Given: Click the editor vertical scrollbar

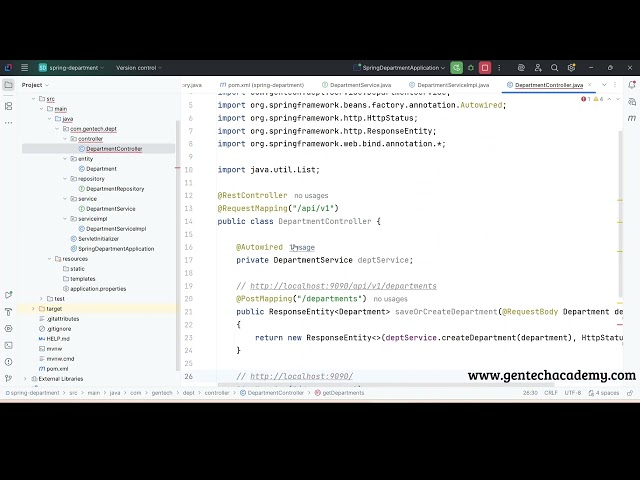Looking at the screenshot, I should pos(620,214).
